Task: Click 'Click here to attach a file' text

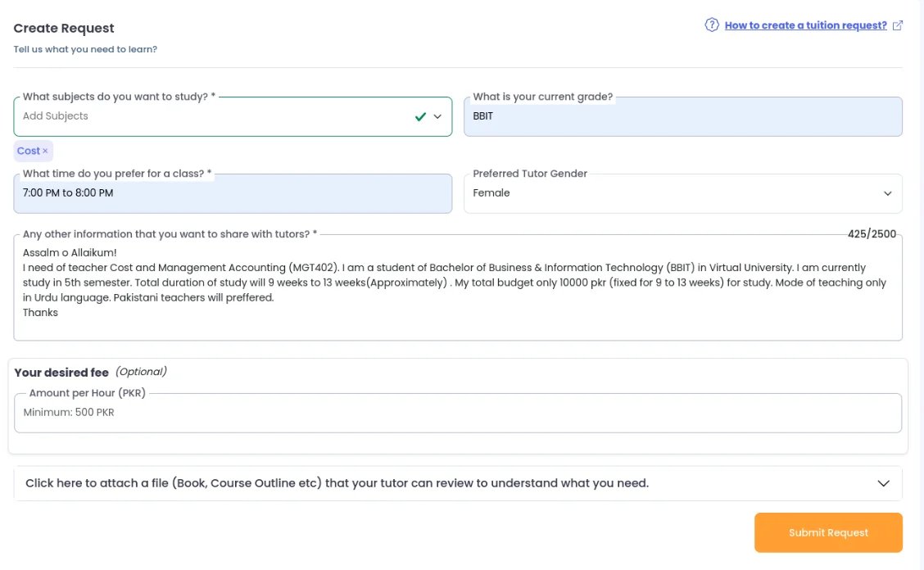Action: point(337,483)
